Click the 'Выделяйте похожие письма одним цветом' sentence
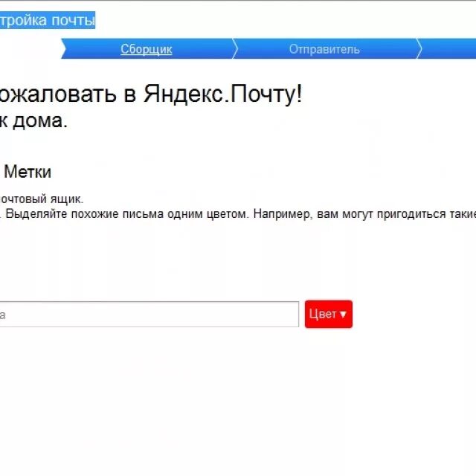This screenshot has height=476, width=476. 127,214
